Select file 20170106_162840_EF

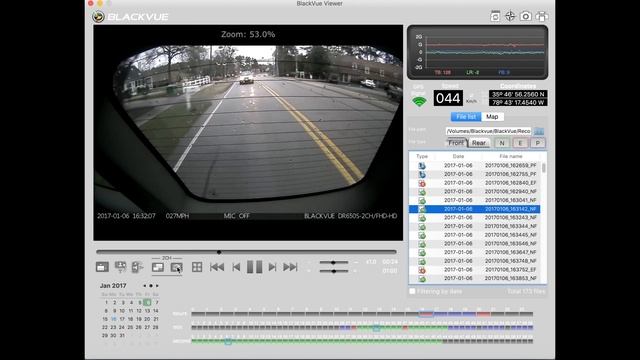475,183
